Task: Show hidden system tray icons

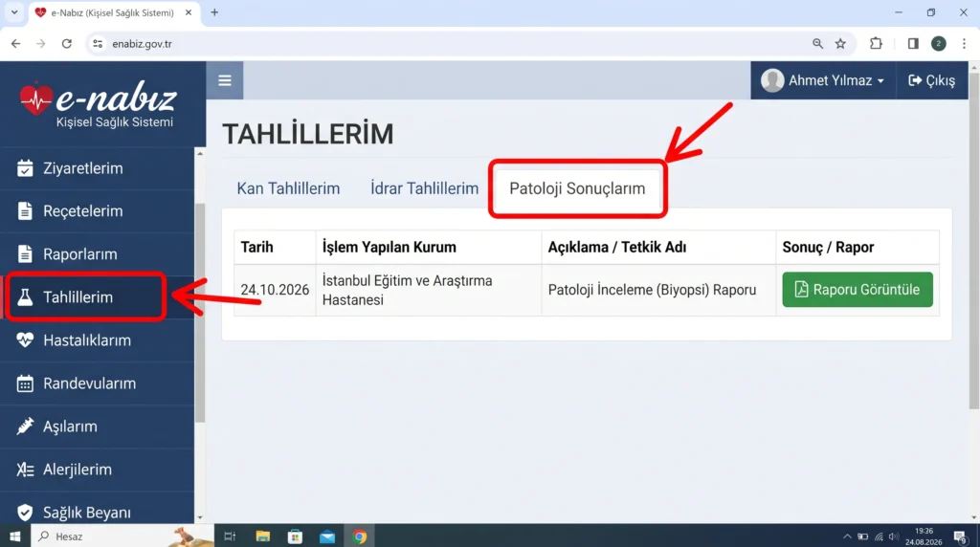Action: [847, 536]
